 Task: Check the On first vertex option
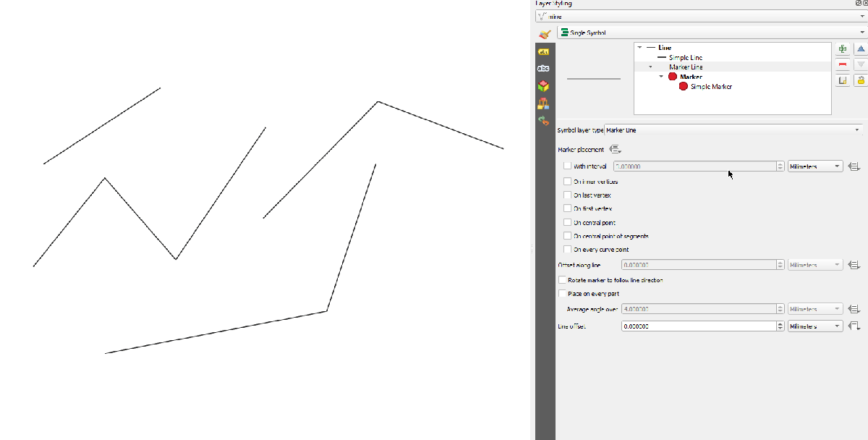point(567,208)
